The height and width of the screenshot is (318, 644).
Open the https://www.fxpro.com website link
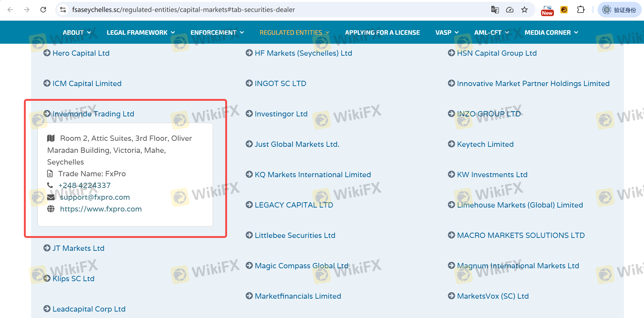tap(101, 209)
